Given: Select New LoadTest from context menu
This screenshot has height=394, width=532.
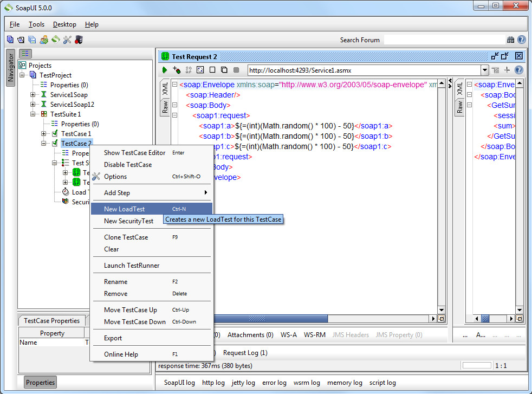Looking at the screenshot, I should pyautogui.click(x=152, y=209).
